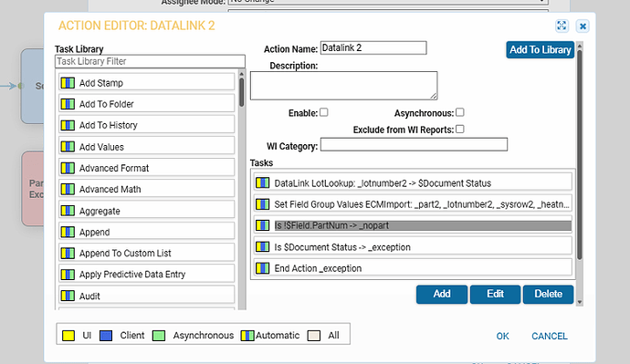The height and width of the screenshot is (364, 630).
Task: Click the Add Stamp task icon
Action: pyautogui.click(x=68, y=83)
